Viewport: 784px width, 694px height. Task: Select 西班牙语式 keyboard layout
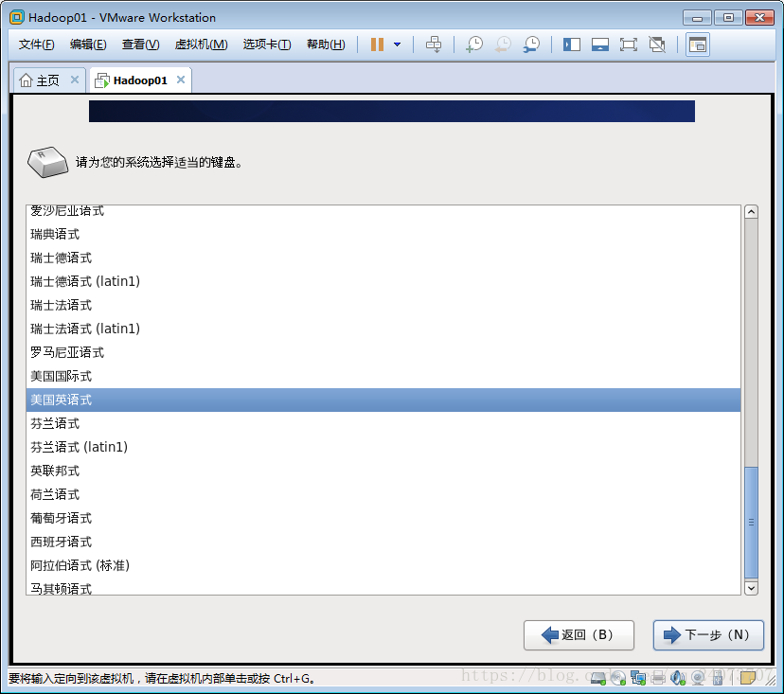(x=383, y=542)
